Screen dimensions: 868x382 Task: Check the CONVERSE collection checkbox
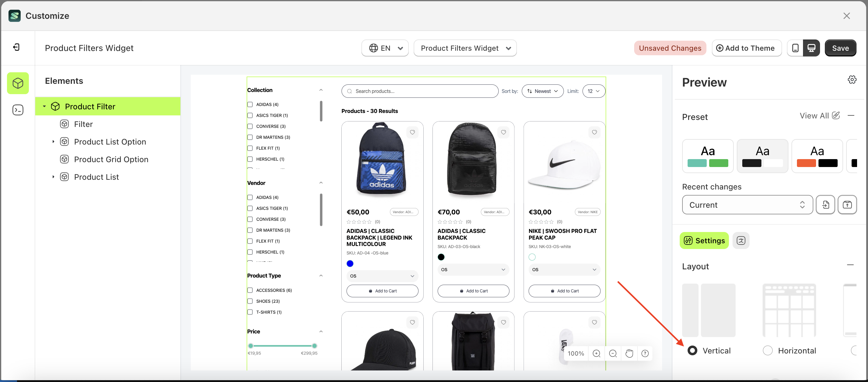pos(250,126)
